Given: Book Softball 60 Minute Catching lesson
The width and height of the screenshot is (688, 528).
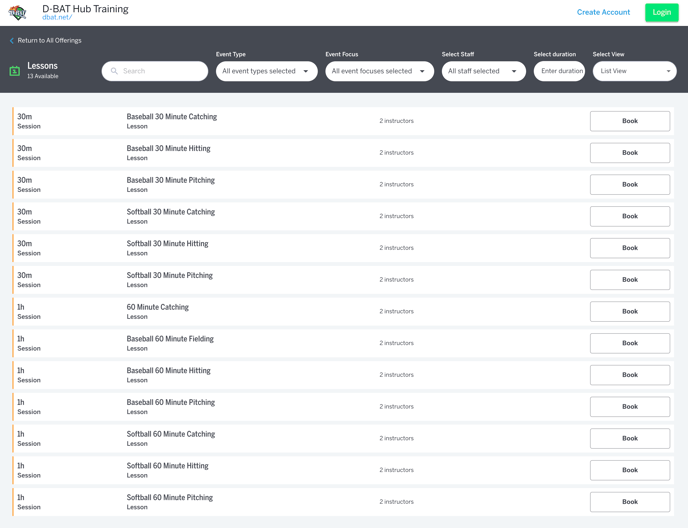Looking at the screenshot, I should 630,438.
